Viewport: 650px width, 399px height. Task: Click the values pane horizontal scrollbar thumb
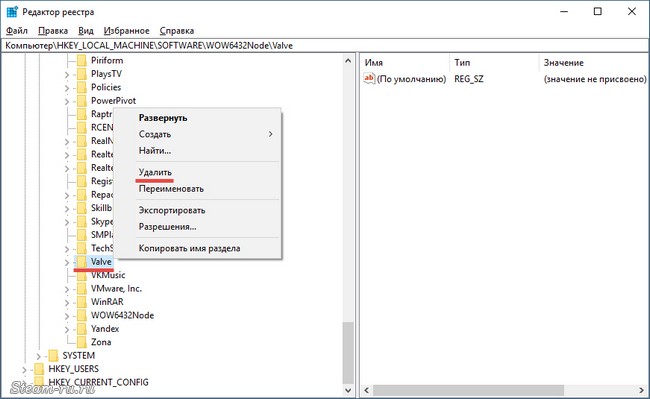point(468,390)
